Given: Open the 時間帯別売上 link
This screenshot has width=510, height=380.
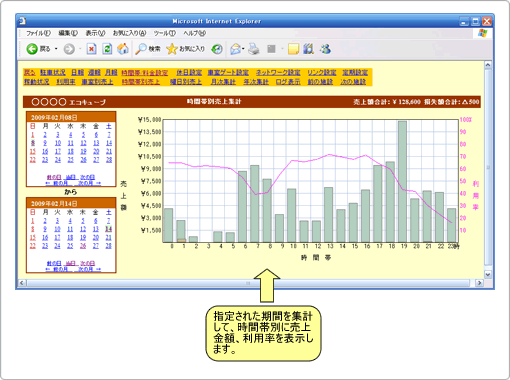Looking at the screenshot, I should 141,82.
